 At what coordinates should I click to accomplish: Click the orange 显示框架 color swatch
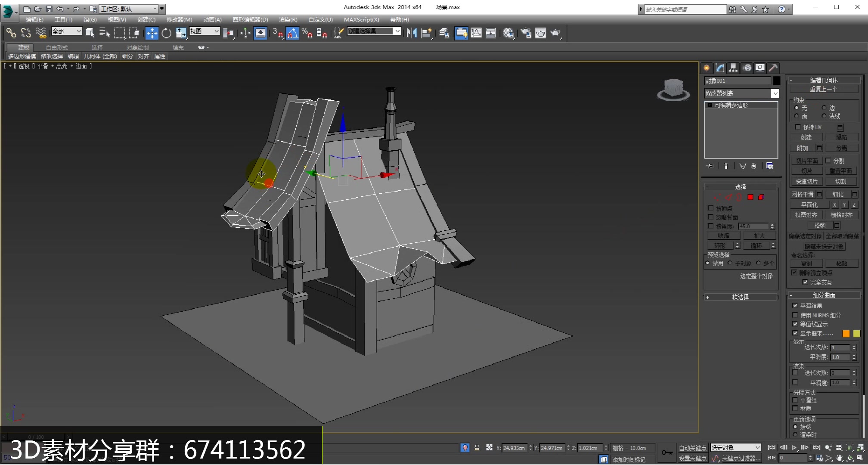coord(846,333)
